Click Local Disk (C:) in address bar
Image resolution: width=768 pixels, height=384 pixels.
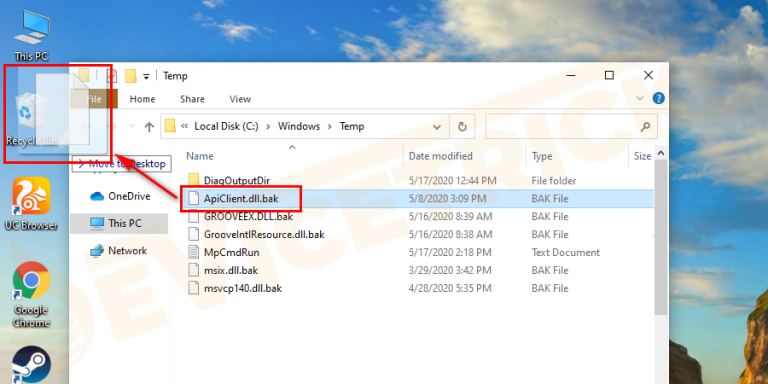click(226, 126)
